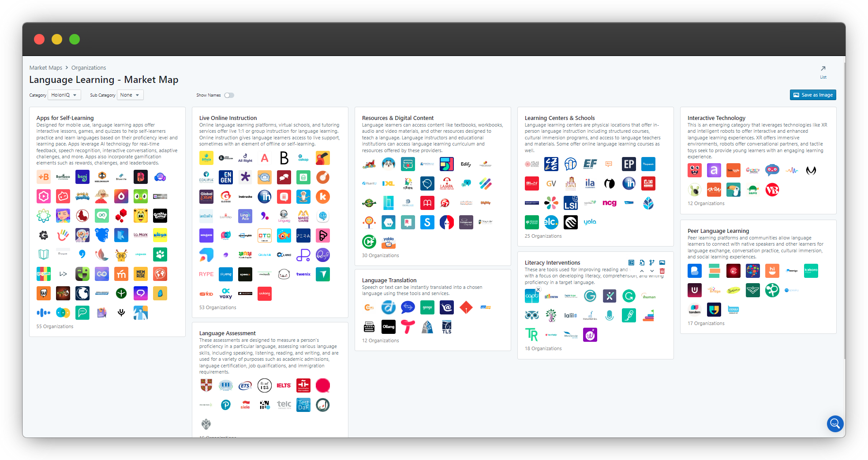
Task: Click the Tandem logo
Action: coord(694,310)
